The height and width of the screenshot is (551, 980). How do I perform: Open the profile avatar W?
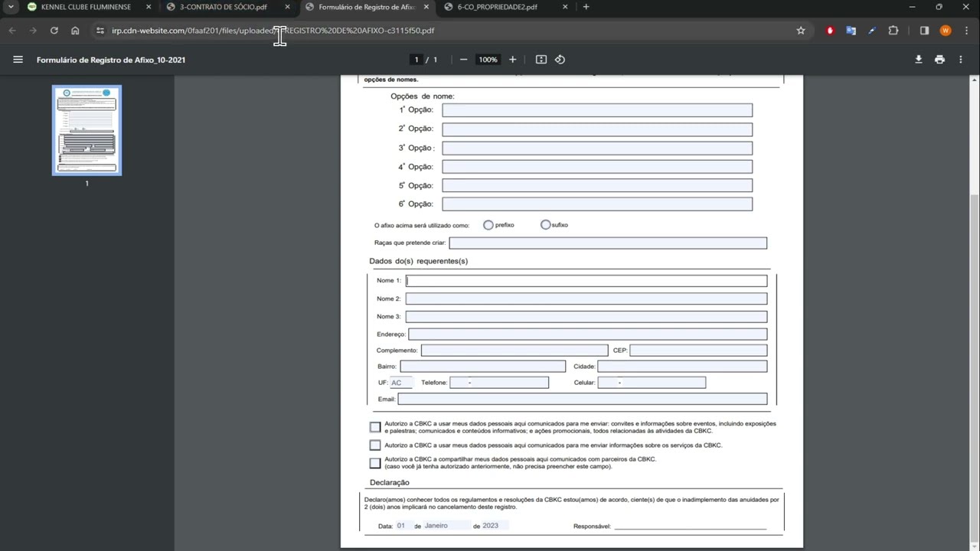click(946, 31)
